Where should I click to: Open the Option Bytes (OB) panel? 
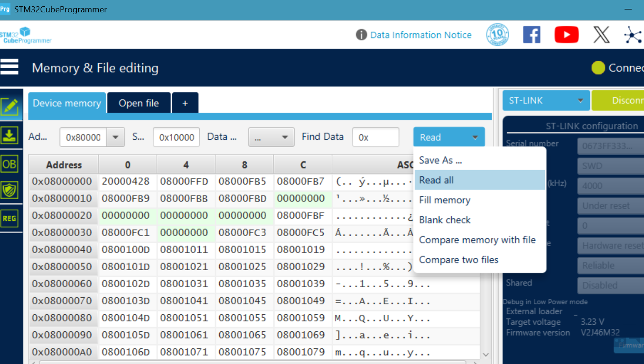pos(10,164)
